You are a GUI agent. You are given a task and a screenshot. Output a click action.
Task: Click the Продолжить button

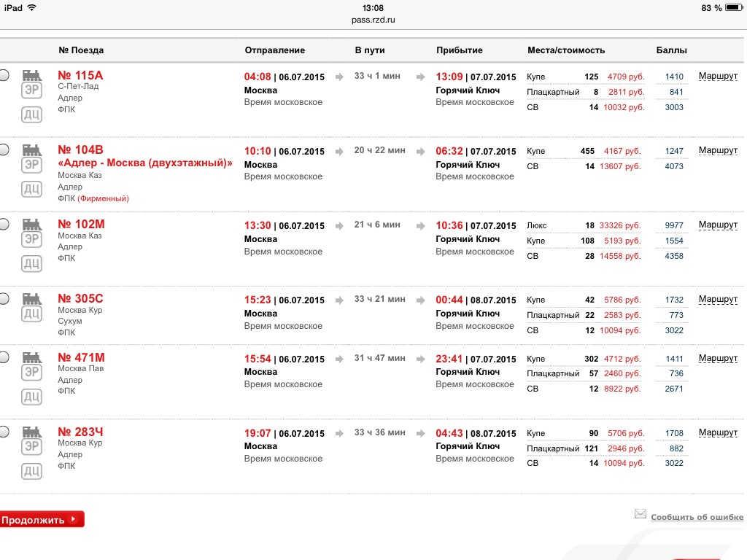(42, 520)
